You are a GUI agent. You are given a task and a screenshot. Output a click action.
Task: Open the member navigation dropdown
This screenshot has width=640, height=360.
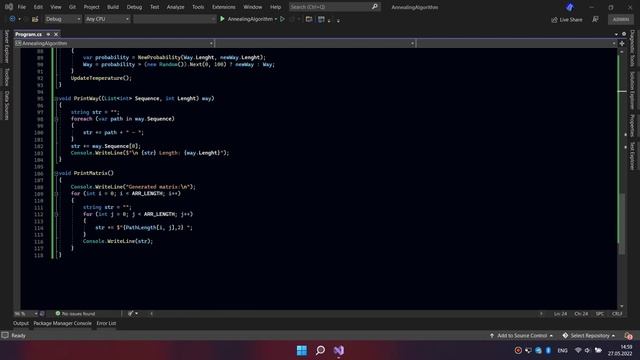[x=516, y=43]
